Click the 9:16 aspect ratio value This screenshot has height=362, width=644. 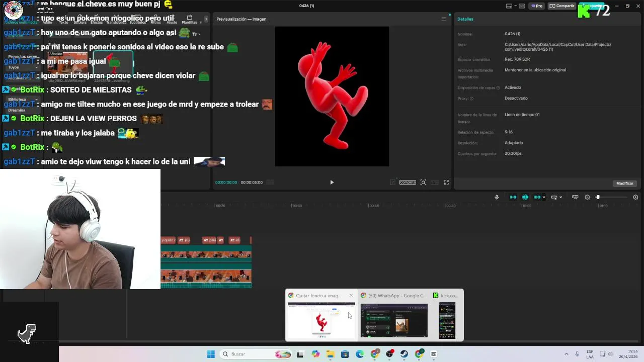tap(509, 132)
